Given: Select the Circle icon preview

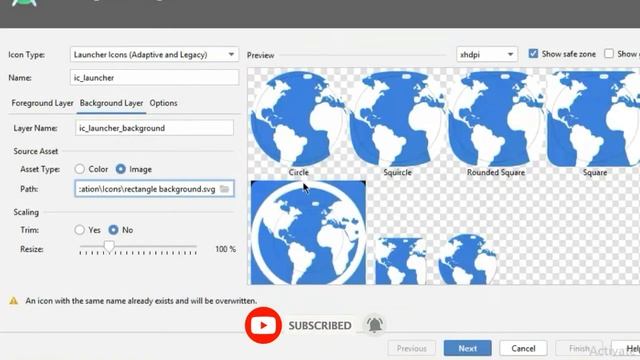Looking at the screenshot, I should point(298,118).
